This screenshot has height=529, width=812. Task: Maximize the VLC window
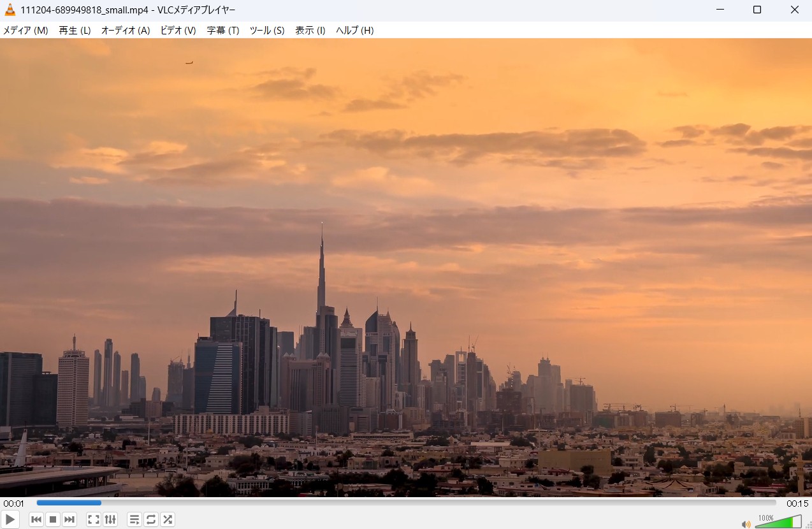coord(757,10)
